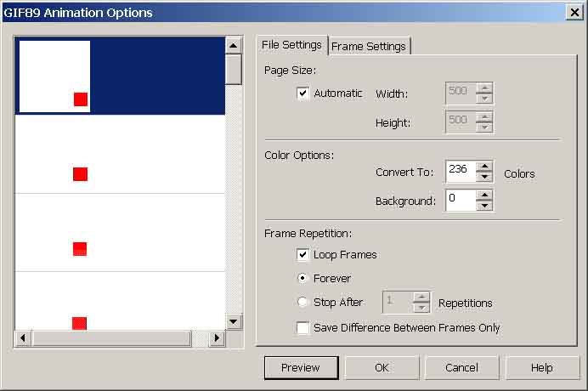Select the second frame in the list
This screenshot has width=588, height=391.
[120, 154]
